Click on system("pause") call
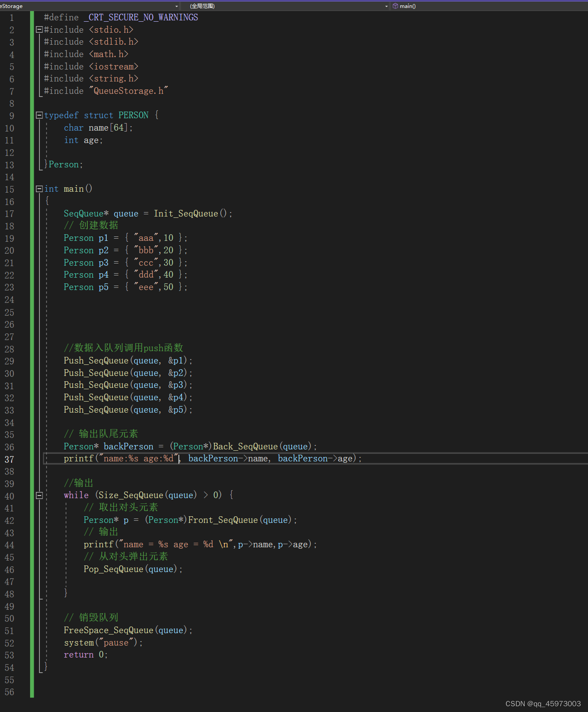The image size is (588, 712). click(x=103, y=642)
